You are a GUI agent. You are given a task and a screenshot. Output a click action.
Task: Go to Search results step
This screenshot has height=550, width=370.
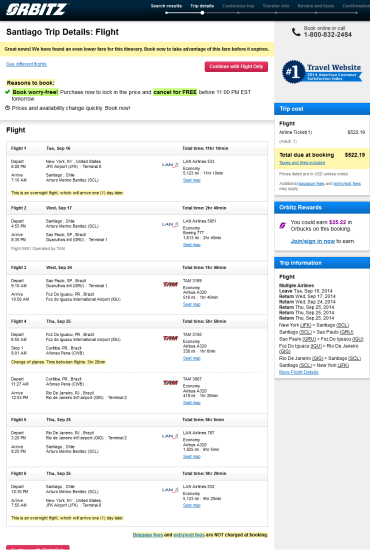point(166,6)
